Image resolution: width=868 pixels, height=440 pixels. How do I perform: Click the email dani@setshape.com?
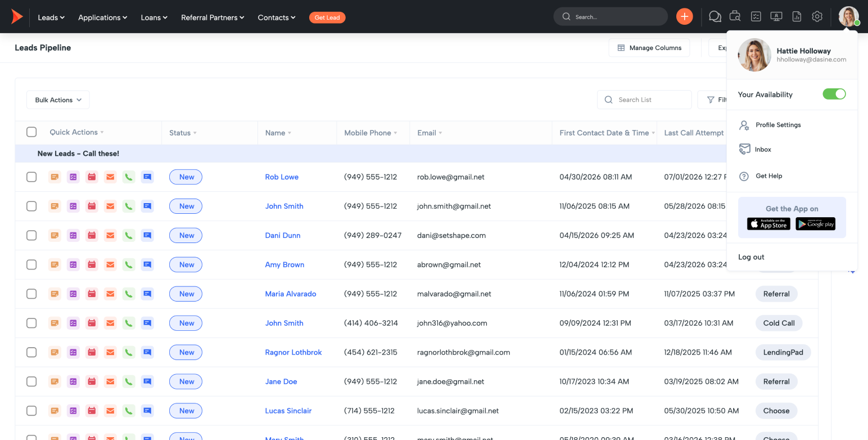451,235
